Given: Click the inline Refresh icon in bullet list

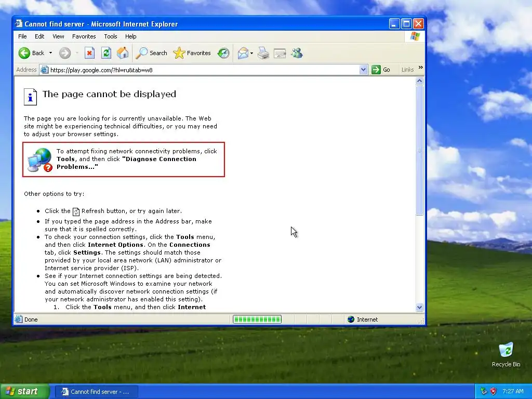Looking at the screenshot, I should [x=76, y=212].
